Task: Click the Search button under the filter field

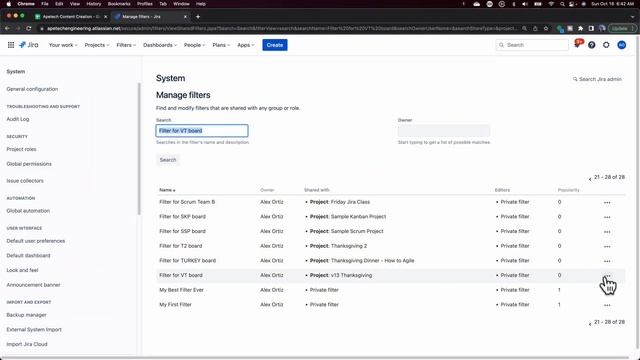Action: click(x=168, y=160)
